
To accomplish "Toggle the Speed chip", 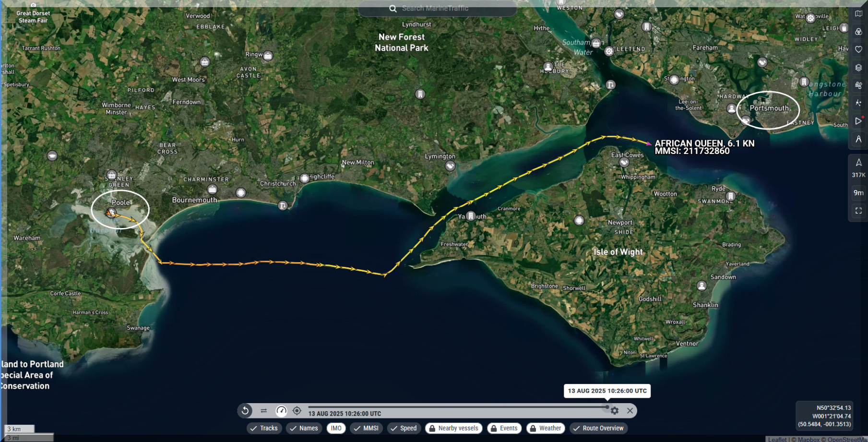I will click(404, 428).
